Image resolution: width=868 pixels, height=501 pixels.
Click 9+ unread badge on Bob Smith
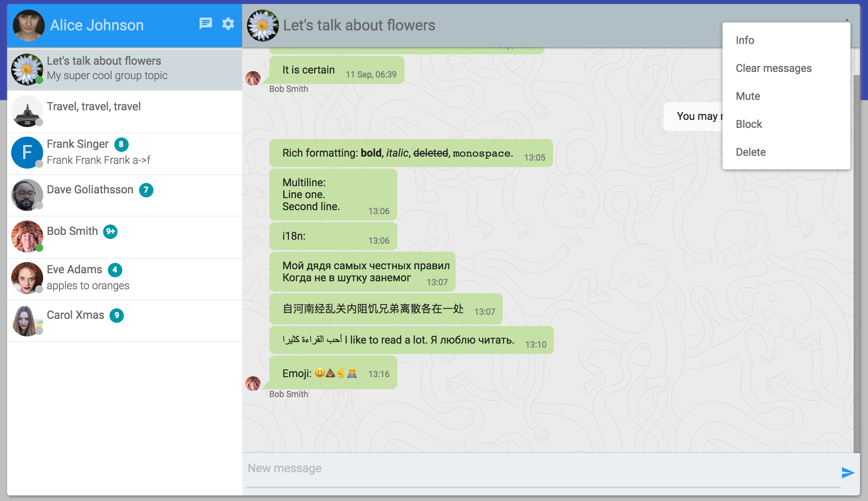[x=110, y=232]
